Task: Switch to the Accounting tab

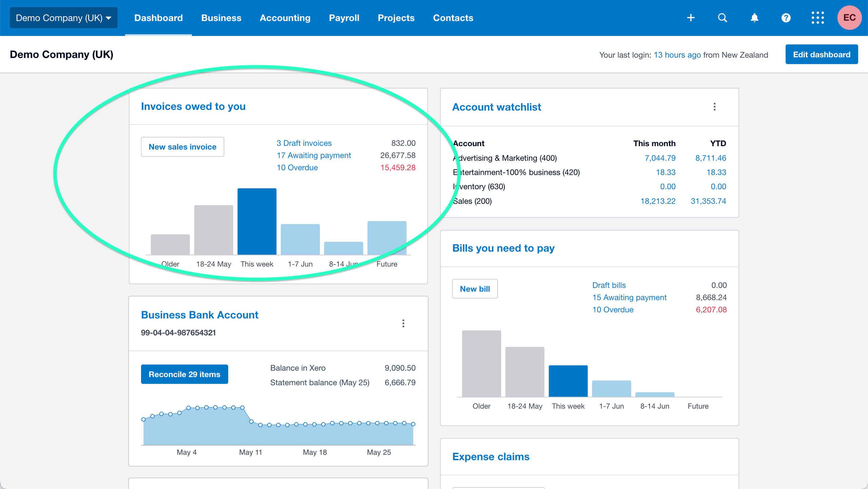Action: (285, 18)
